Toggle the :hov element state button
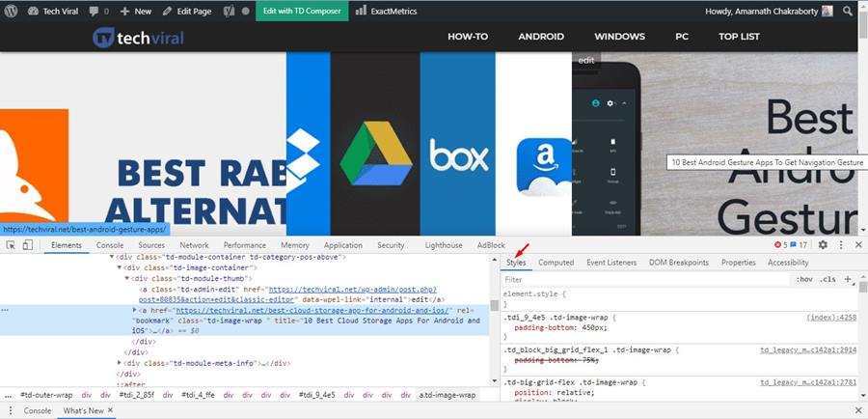 [x=804, y=279]
